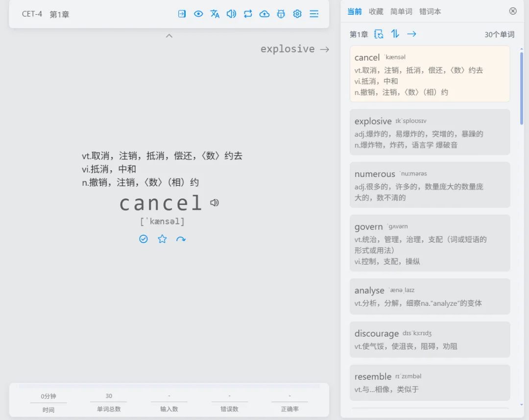Mark cancel as known with check circle

click(143, 239)
